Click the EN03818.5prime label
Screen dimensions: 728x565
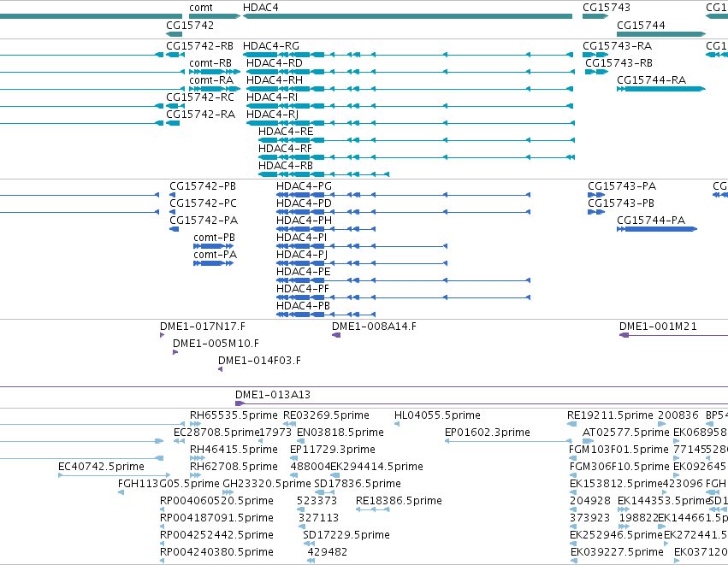click(x=340, y=433)
